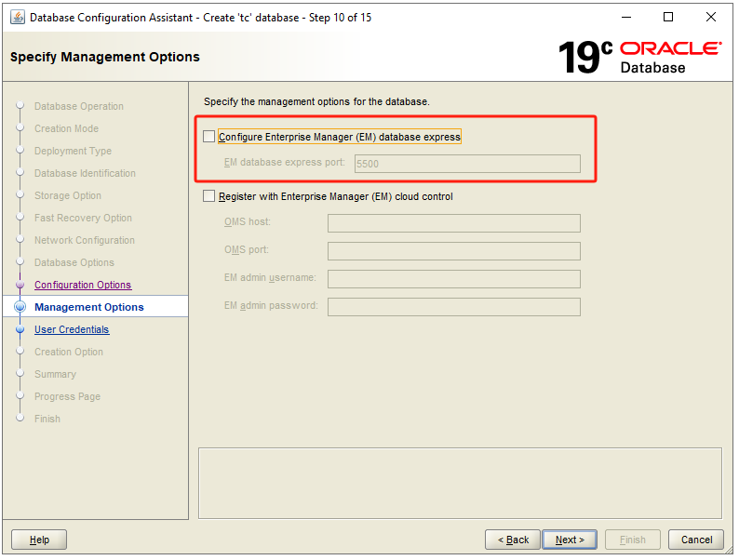Click the EM admin password field
This screenshot has height=560, width=739.
click(454, 307)
